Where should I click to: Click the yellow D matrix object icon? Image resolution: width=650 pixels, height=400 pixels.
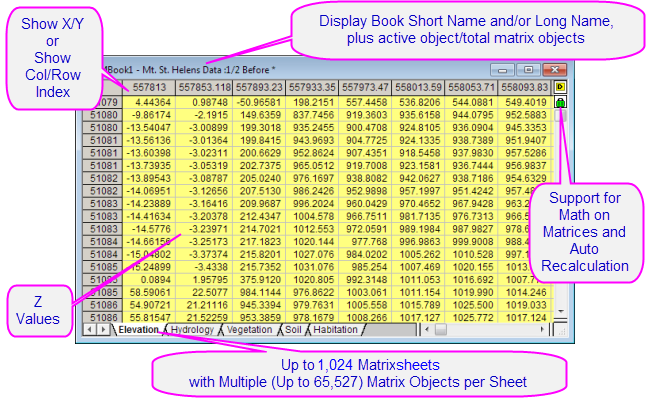[559, 87]
